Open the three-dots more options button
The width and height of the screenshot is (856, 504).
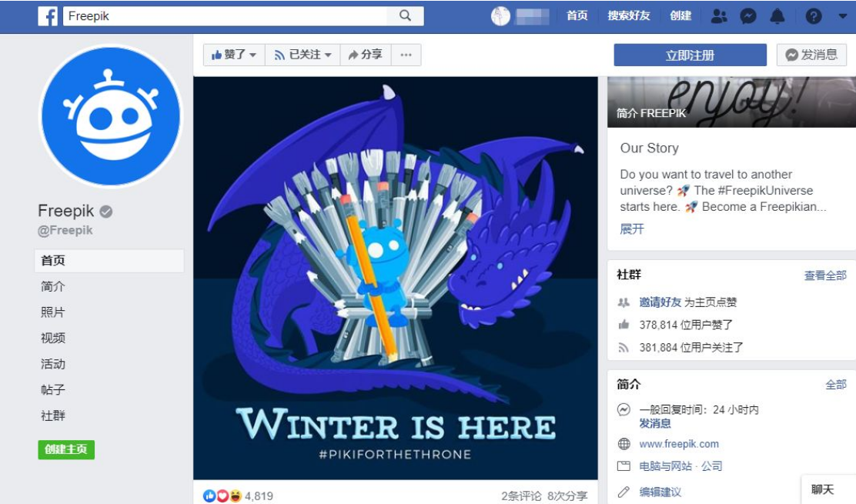pyautogui.click(x=406, y=55)
